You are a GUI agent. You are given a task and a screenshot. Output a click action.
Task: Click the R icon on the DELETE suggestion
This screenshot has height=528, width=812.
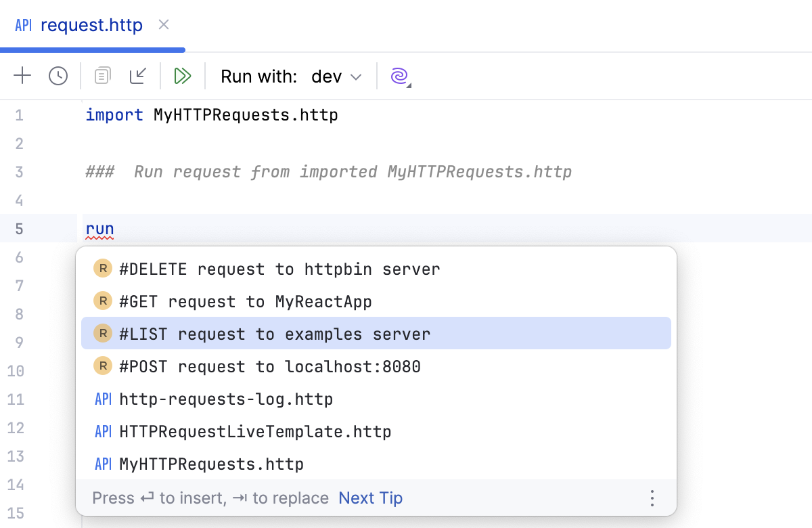pos(102,268)
